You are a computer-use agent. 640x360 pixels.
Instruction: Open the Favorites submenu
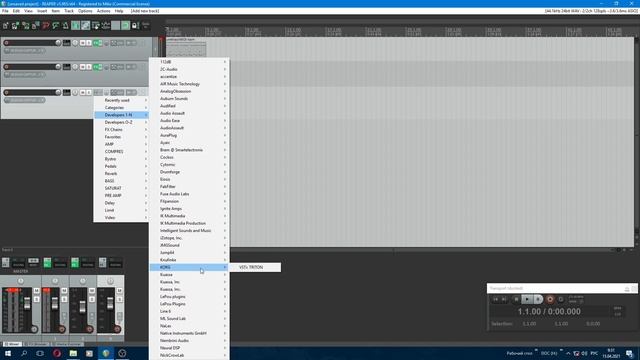pyautogui.click(x=121, y=137)
